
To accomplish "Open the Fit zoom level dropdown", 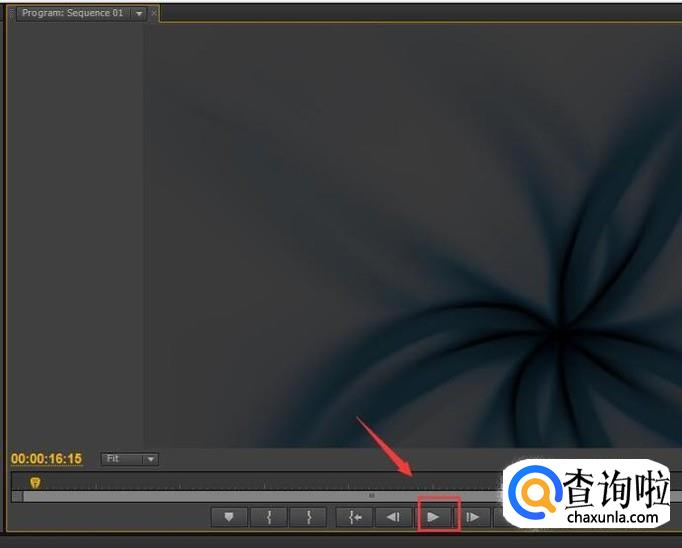I will pos(130,459).
